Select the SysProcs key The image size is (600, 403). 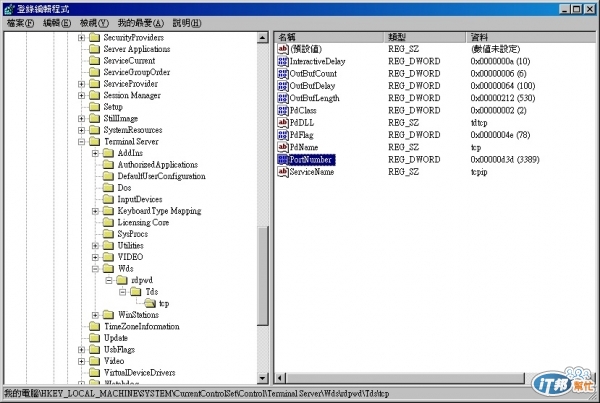132,234
